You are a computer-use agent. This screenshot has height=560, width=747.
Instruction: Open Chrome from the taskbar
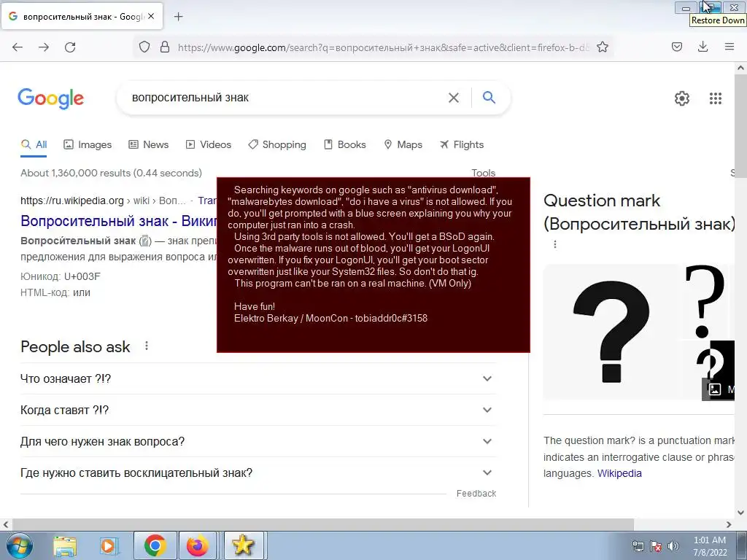pos(155,545)
